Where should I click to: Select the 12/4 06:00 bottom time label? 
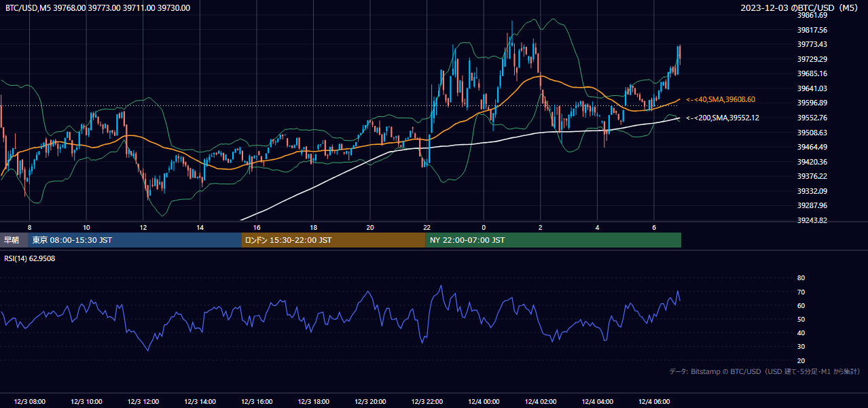click(x=654, y=402)
